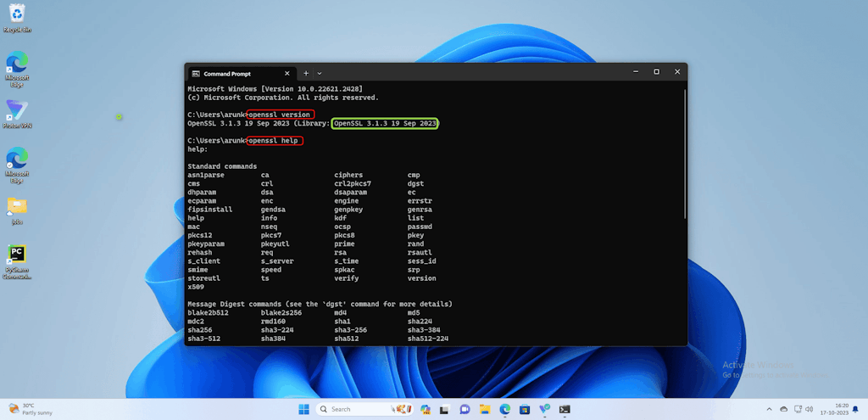Open the Microsoft Edge shortcut above Proton VPN
Screen dimensions: 868x420
point(17,69)
